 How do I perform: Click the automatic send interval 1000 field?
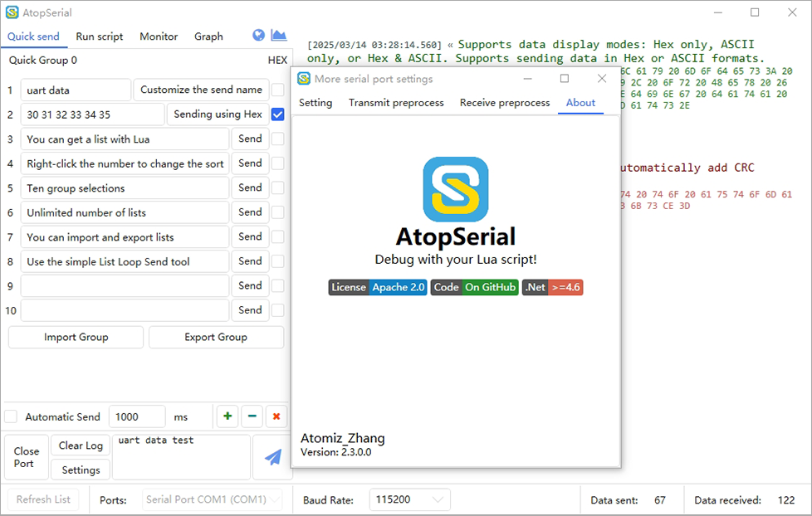click(137, 416)
